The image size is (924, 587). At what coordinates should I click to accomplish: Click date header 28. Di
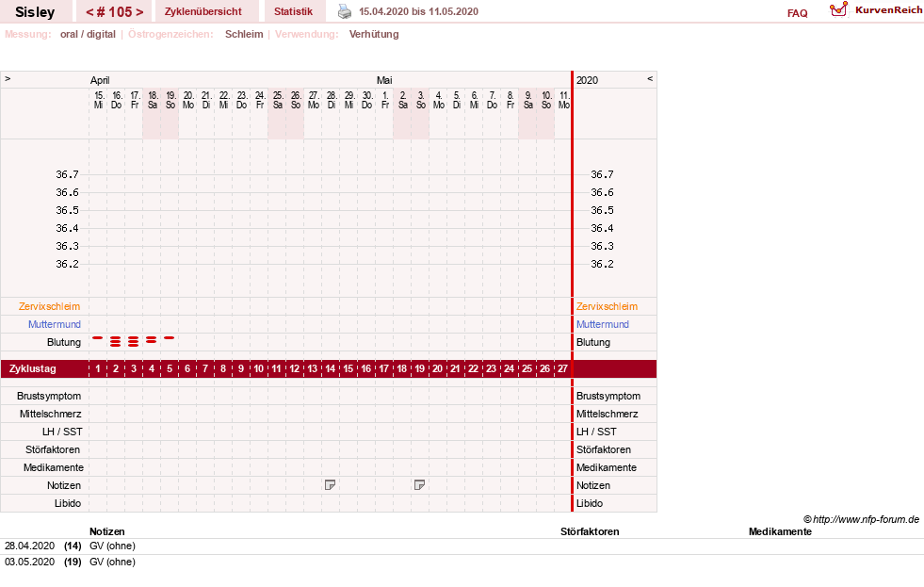(332, 100)
